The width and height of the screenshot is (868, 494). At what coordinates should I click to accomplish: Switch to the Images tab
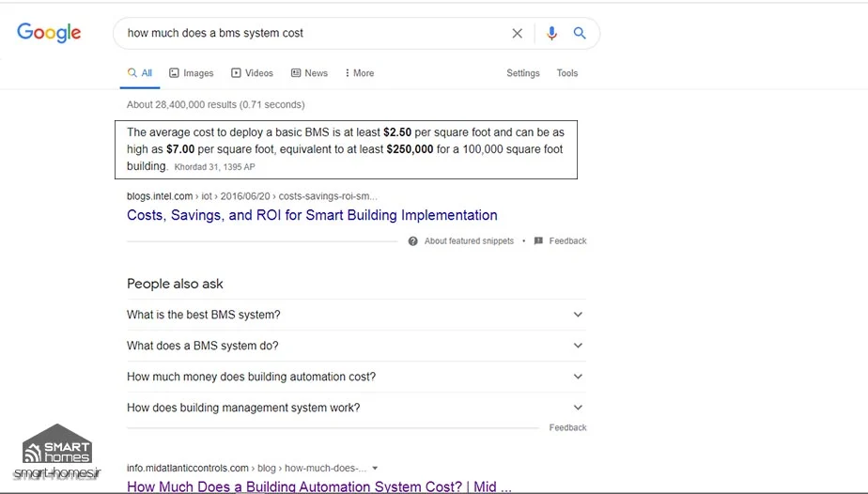click(x=191, y=73)
